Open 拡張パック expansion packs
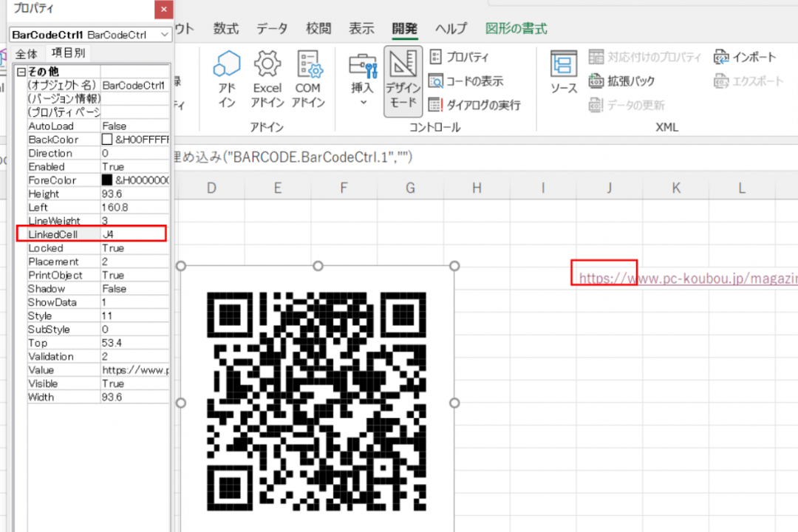Screen dimensions: 798x532 (x=621, y=81)
